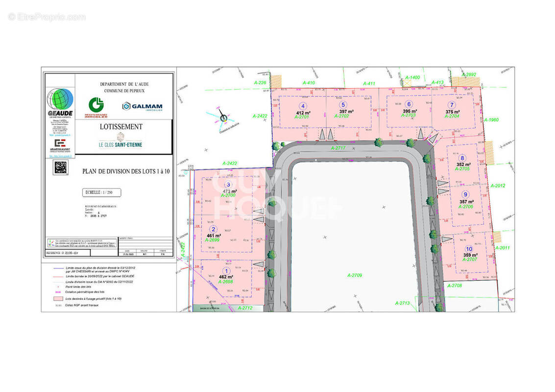The image size is (555, 392).
Task: Click the A-2717 road parcel label
Action: (338, 147)
